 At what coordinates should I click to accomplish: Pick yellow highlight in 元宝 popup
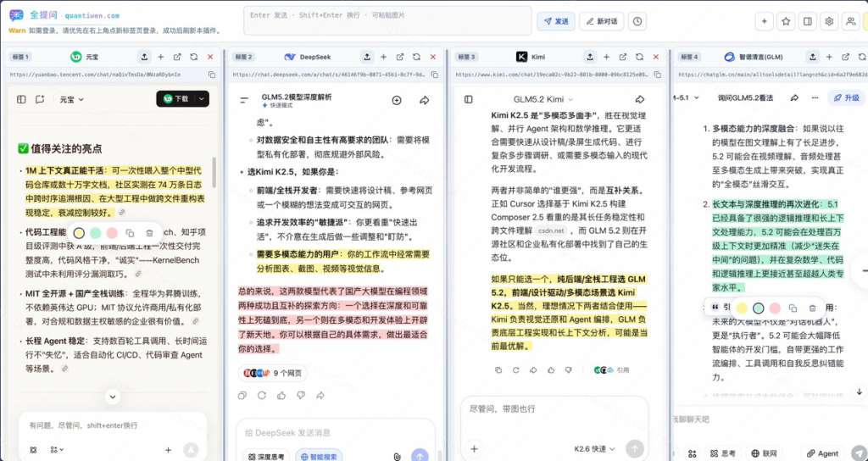coord(79,233)
